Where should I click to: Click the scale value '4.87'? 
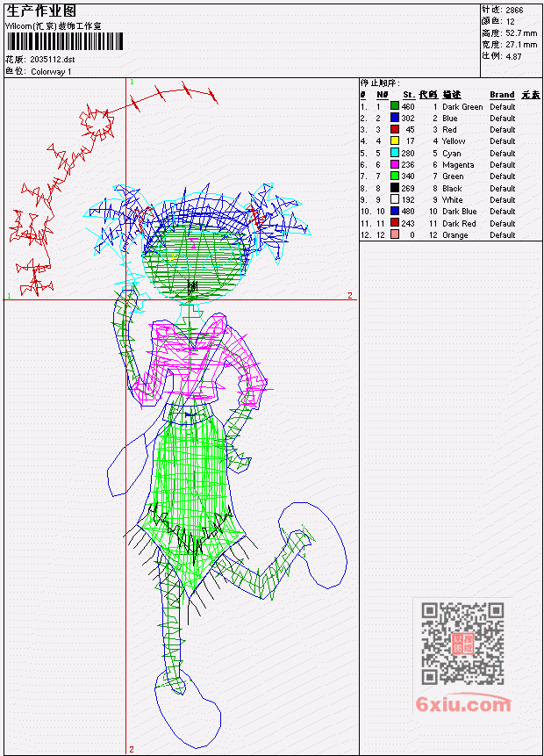(513, 56)
